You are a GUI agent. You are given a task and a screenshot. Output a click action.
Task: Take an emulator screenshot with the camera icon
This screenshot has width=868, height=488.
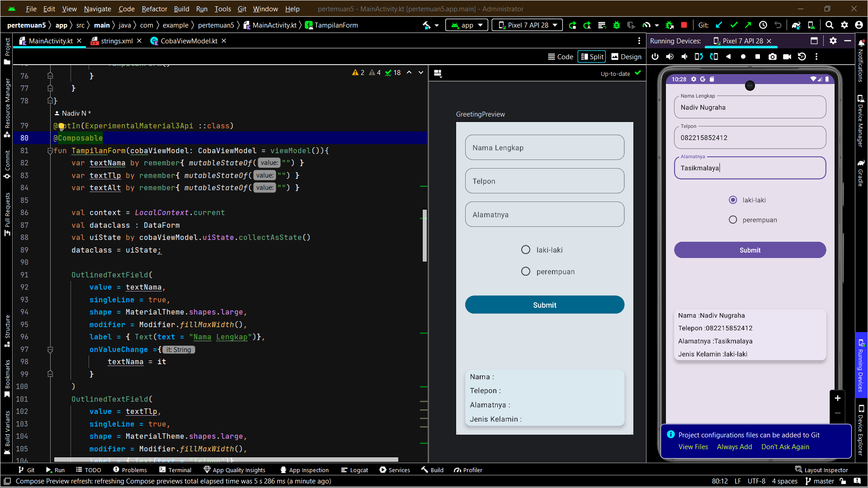[773, 56]
